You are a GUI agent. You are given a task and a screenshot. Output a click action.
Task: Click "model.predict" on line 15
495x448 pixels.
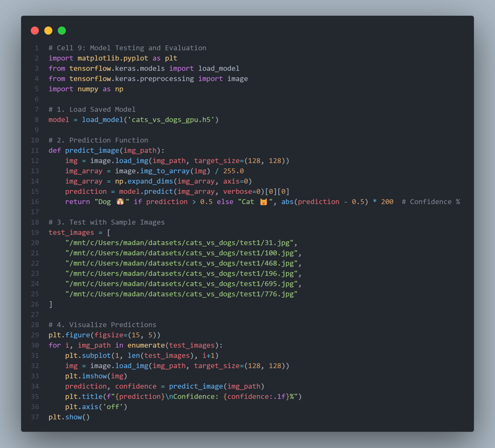tap(146, 192)
